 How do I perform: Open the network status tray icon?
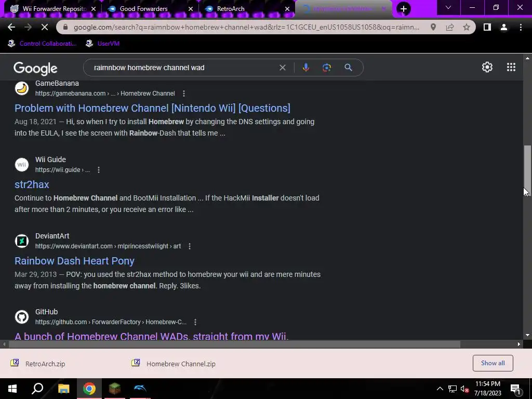pyautogui.click(x=453, y=389)
